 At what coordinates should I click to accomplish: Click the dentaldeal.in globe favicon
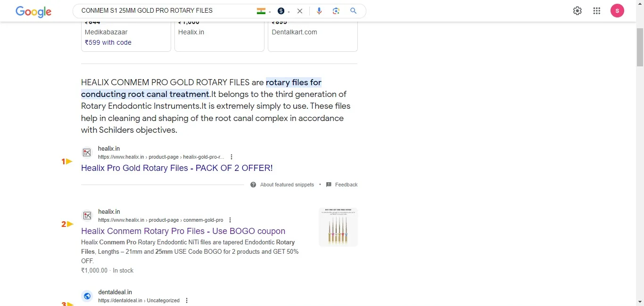[x=87, y=296]
